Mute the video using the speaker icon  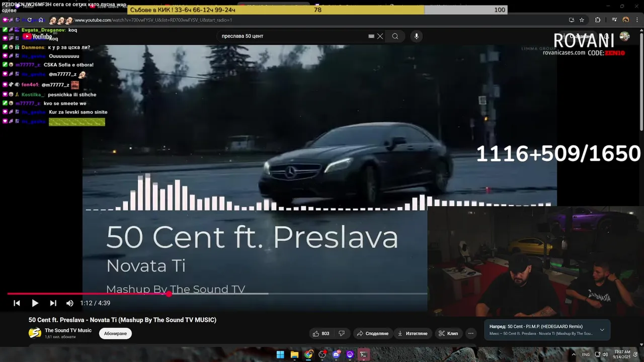click(x=70, y=303)
